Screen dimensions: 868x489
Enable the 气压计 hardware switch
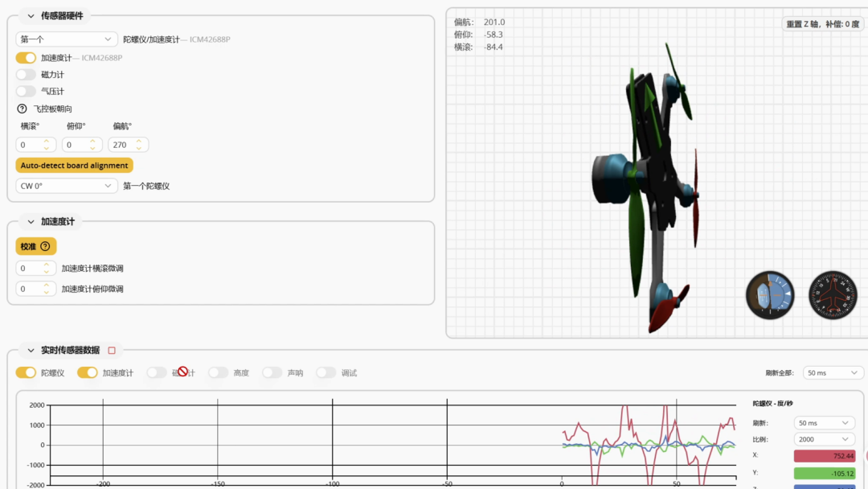26,91
